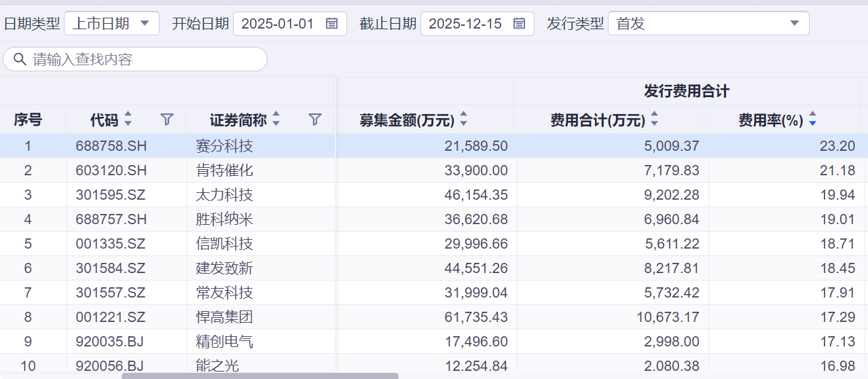Select row 赛分科技

[434, 146]
